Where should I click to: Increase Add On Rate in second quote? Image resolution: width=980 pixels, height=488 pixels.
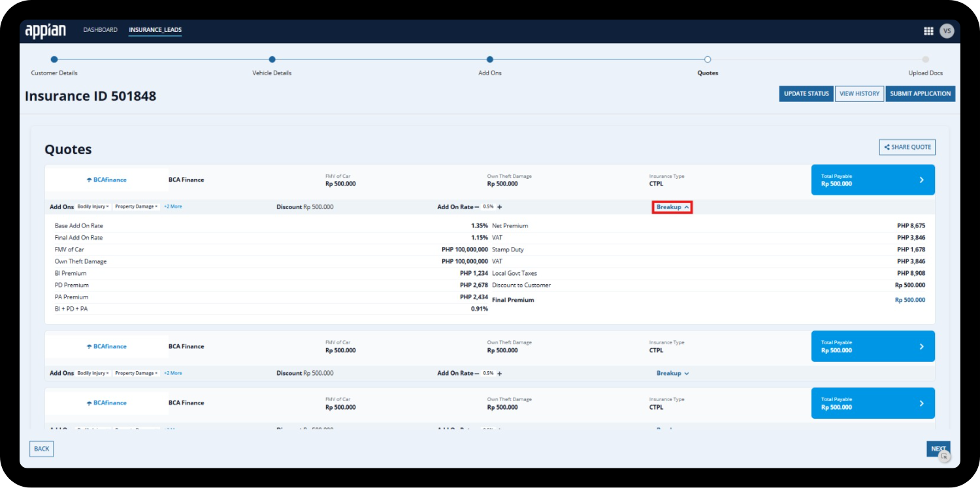[x=499, y=374]
